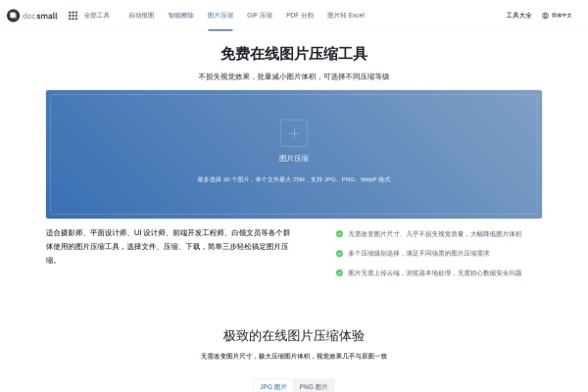Expand the 简体中文 language selector
This screenshot has height=392, width=588.
(562, 16)
